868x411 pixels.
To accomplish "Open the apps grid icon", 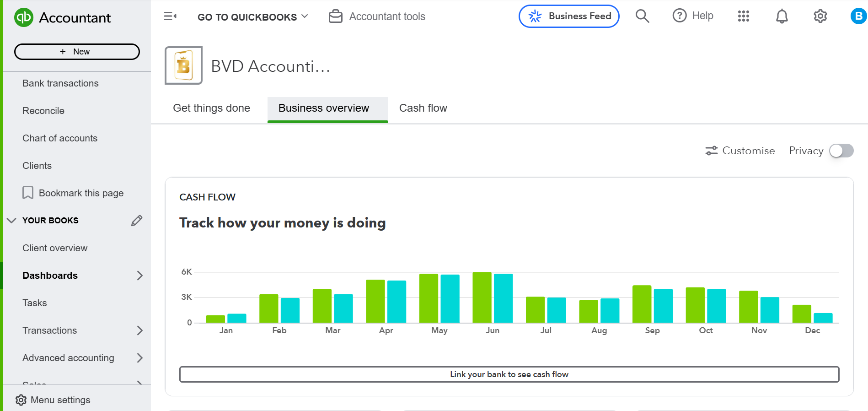I will 744,16.
